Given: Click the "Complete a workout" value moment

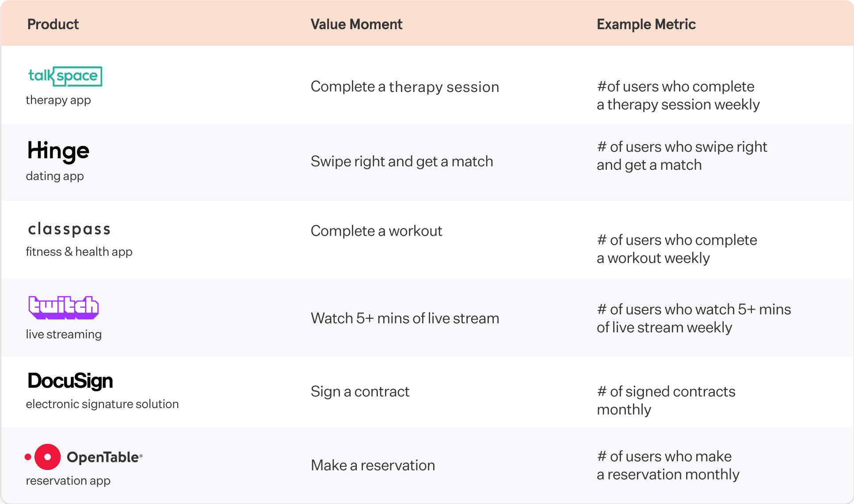Looking at the screenshot, I should pyautogui.click(x=377, y=231).
